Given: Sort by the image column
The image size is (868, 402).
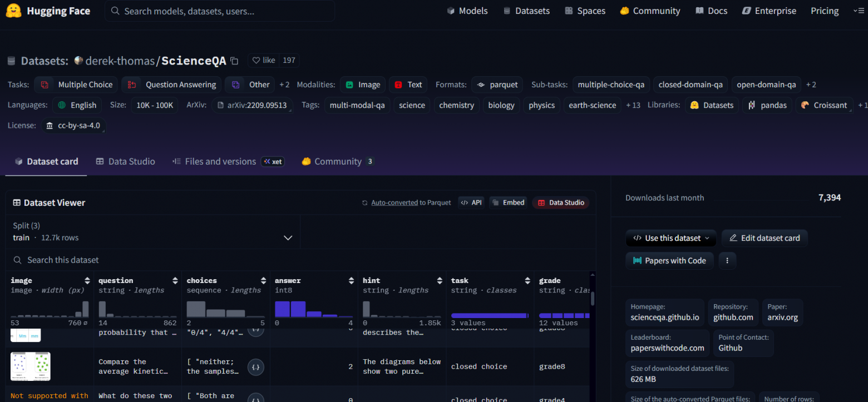Looking at the screenshot, I should click(x=87, y=281).
